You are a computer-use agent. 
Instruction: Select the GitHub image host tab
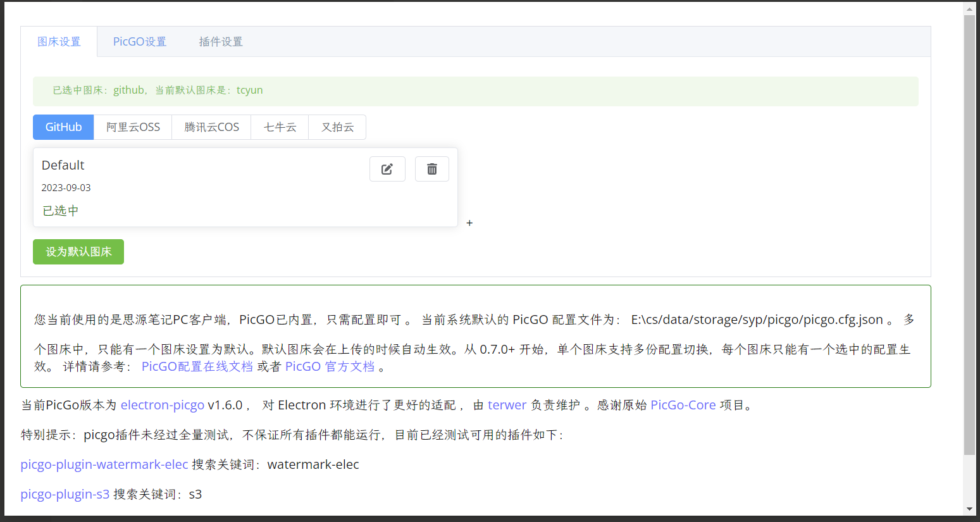(63, 127)
